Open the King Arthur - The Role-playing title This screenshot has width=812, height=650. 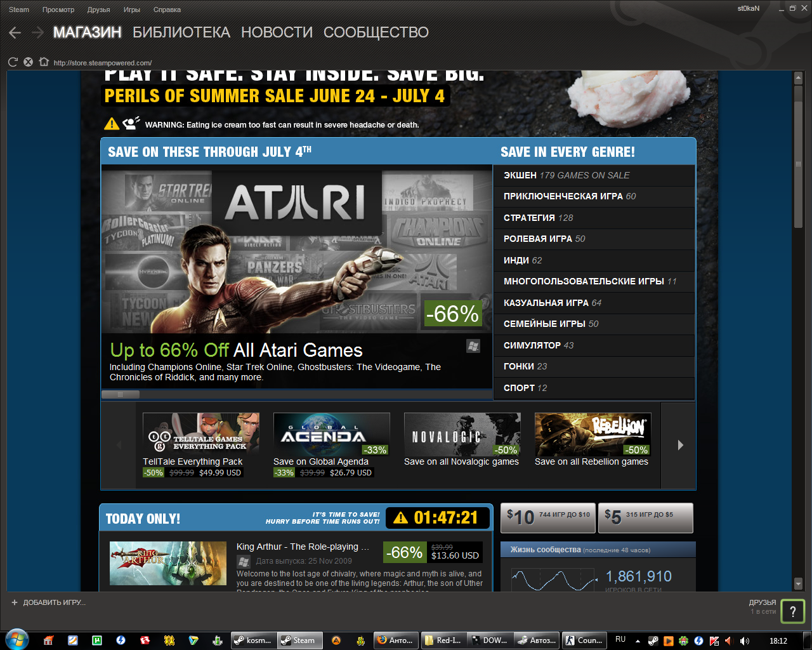pyautogui.click(x=303, y=547)
